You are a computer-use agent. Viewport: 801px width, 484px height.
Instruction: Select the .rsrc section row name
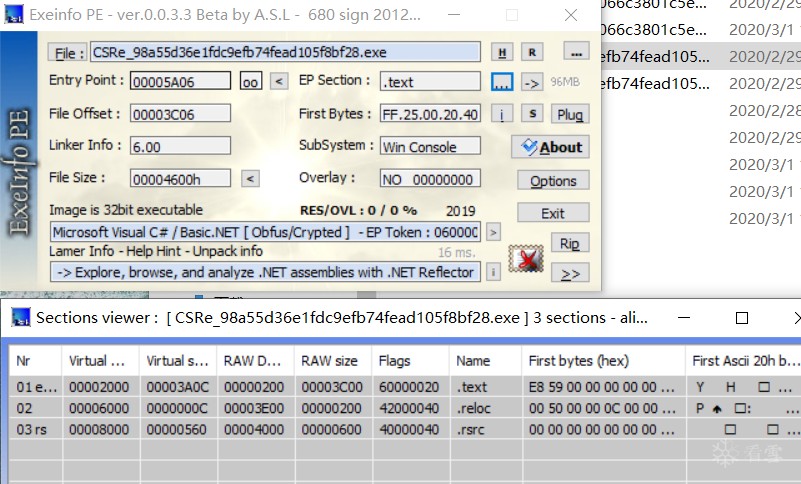tap(471, 429)
